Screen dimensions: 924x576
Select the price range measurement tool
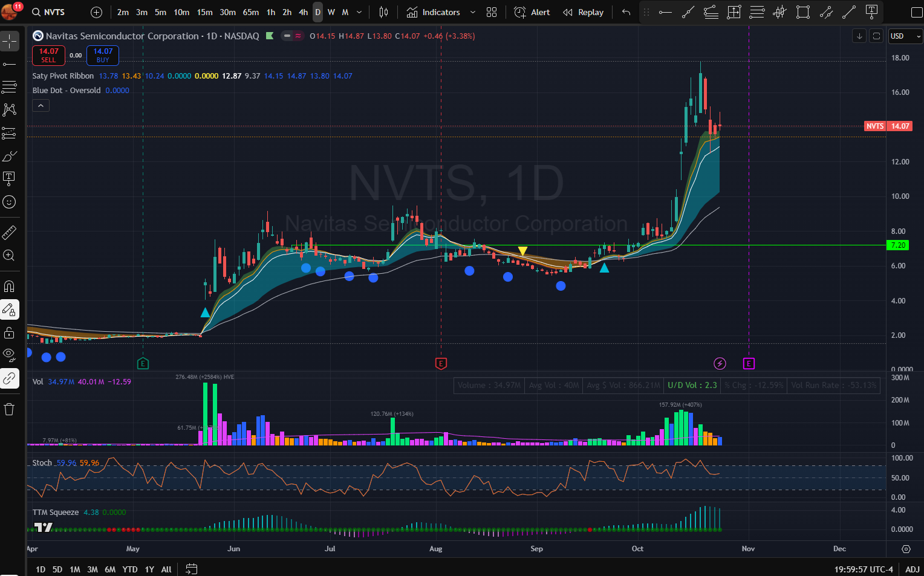click(734, 12)
